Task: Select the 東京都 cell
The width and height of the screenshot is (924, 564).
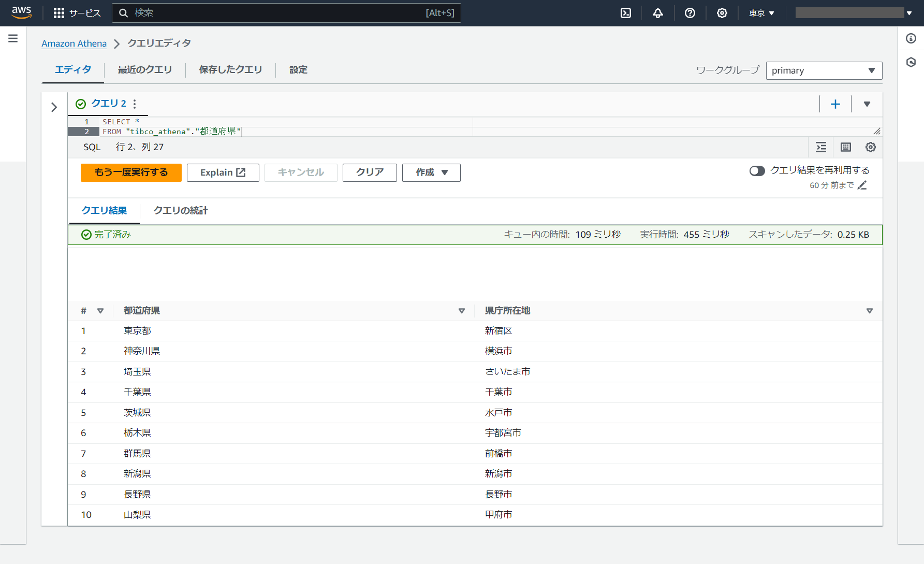Action: pyautogui.click(x=137, y=331)
